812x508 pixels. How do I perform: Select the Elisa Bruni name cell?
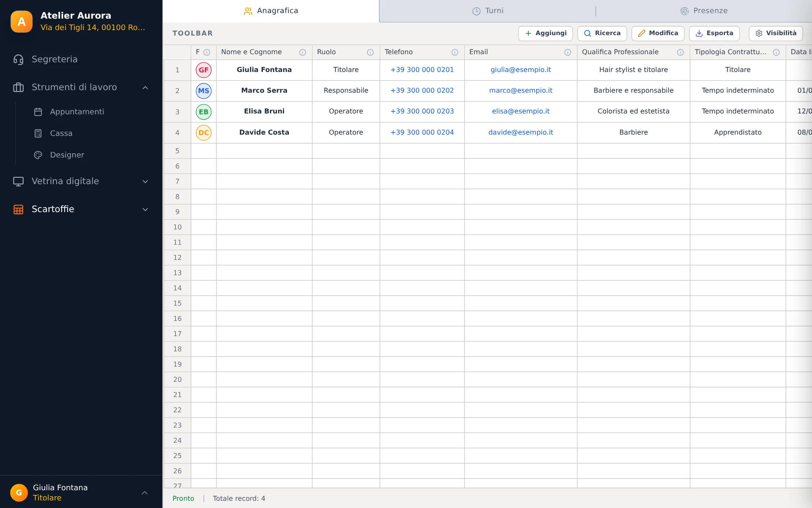click(x=264, y=111)
